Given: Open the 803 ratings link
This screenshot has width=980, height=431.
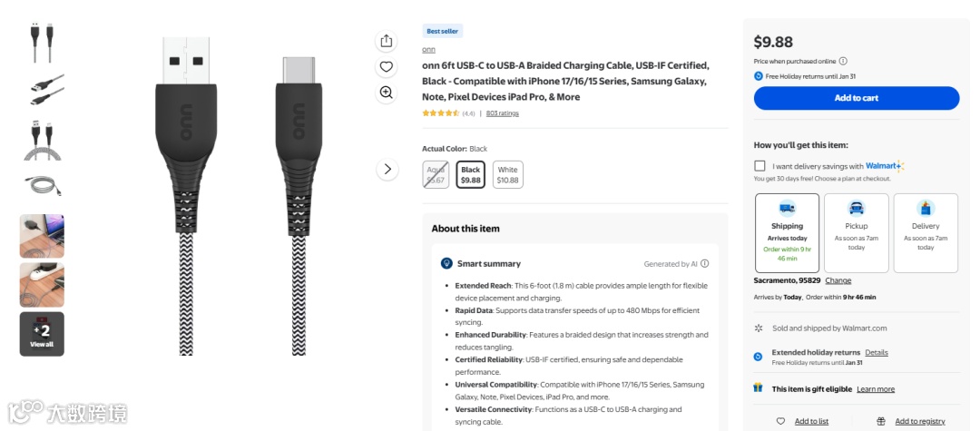Looking at the screenshot, I should point(502,113).
